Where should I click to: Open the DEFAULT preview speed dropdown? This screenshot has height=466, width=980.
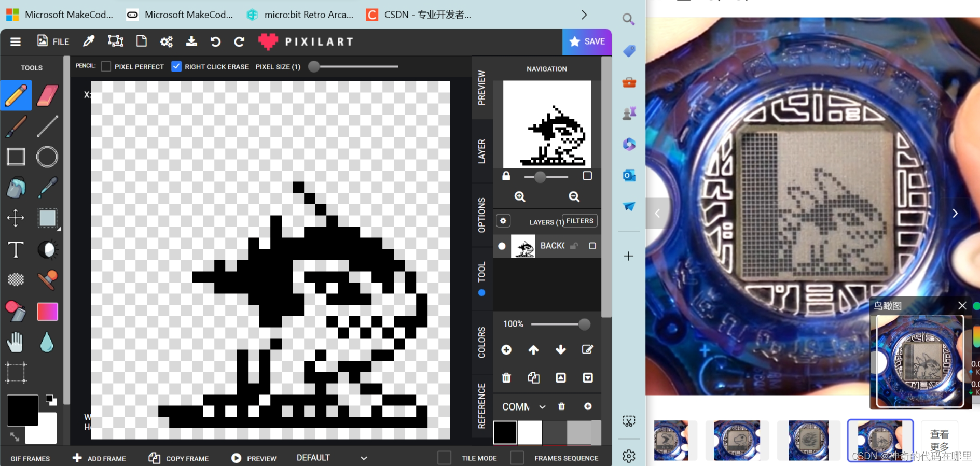pos(332,458)
